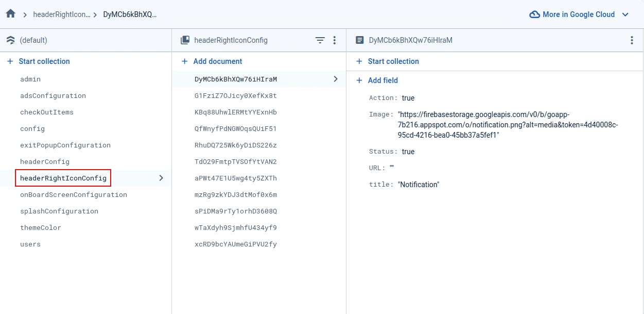Click Start collection in the document panel
The width and height of the screenshot is (644, 314).
click(393, 61)
